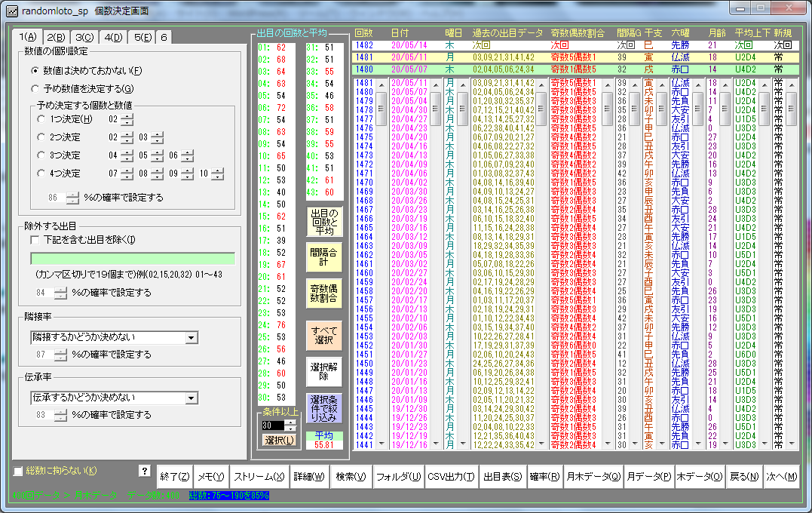Image resolution: width=812 pixels, height=513 pixels.
Task: Enable 下記を含む出目を除く(I) checkbox
Action: pos(35,240)
